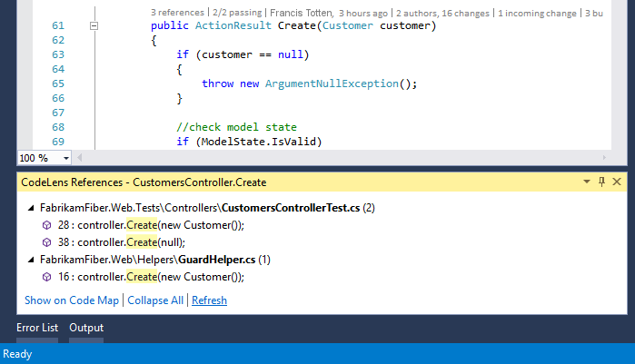Collapse the GuardHelper.cs reference group
Image resolution: width=635 pixels, height=364 pixels.
click(x=31, y=260)
